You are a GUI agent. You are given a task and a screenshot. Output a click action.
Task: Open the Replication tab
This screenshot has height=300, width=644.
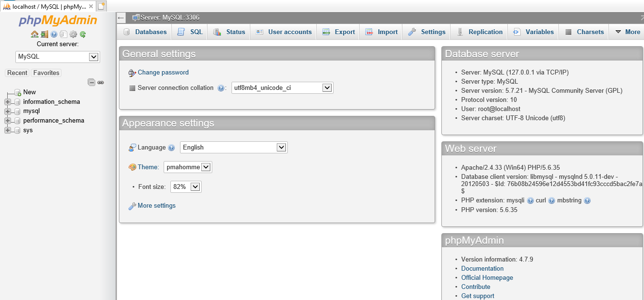[479, 32]
